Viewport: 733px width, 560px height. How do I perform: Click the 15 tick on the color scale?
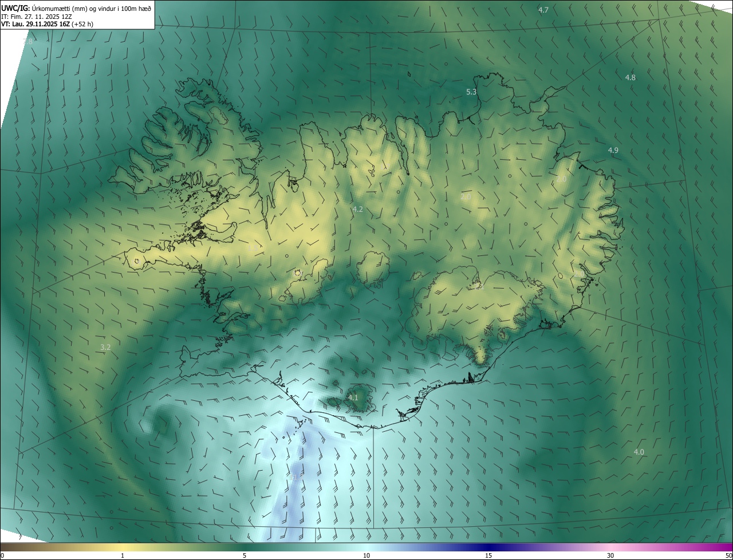pyautogui.click(x=488, y=555)
